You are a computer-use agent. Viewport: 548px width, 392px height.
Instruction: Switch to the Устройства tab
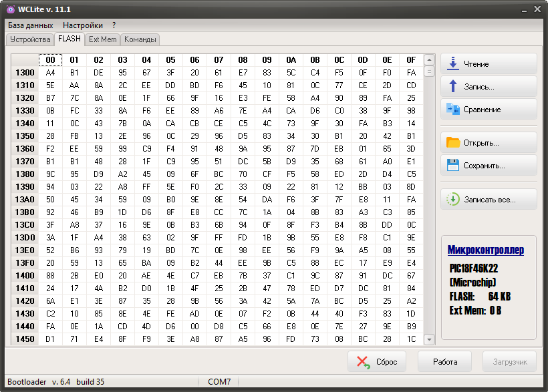(x=30, y=39)
